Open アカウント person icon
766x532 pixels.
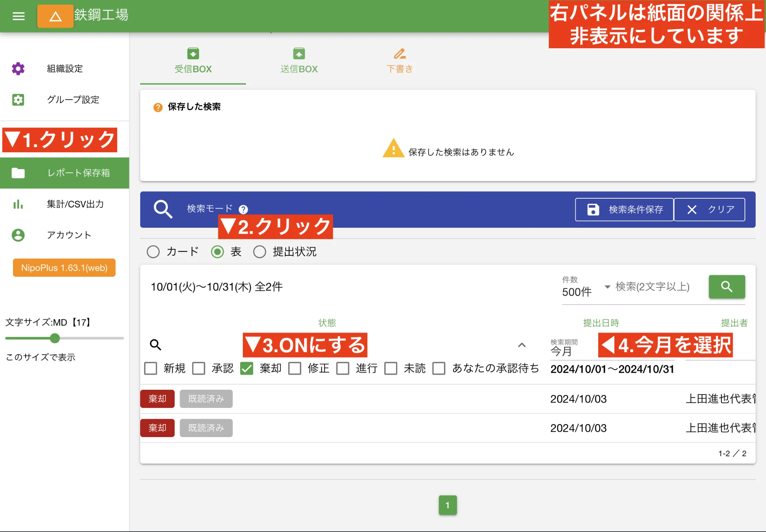(x=18, y=235)
